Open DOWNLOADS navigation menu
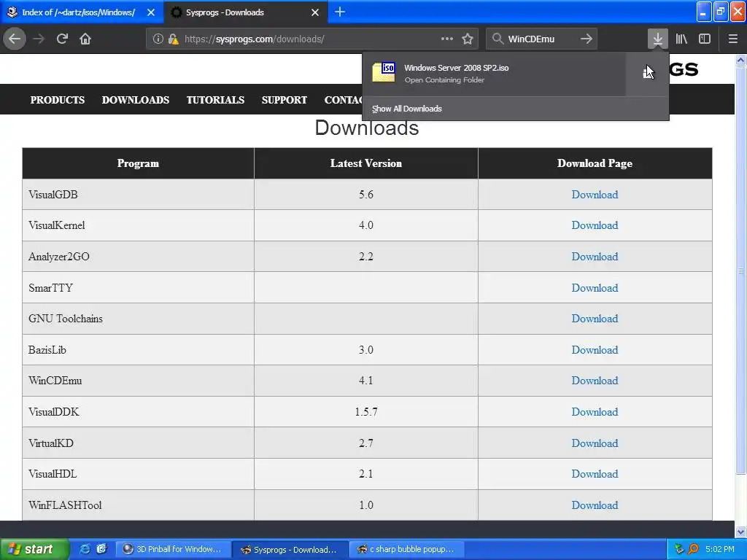Screen dimensions: 747x560 135,100
